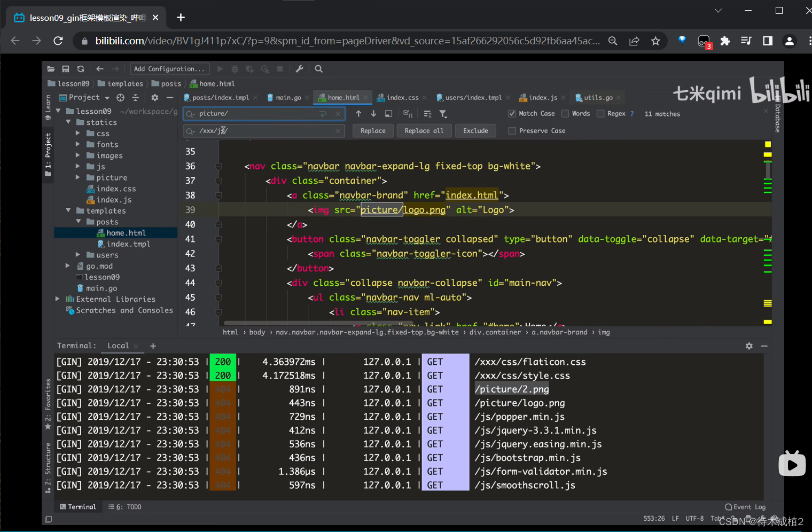This screenshot has width=812, height=532.
Task: Switch to the main.go editor tab
Action: click(x=288, y=98)
